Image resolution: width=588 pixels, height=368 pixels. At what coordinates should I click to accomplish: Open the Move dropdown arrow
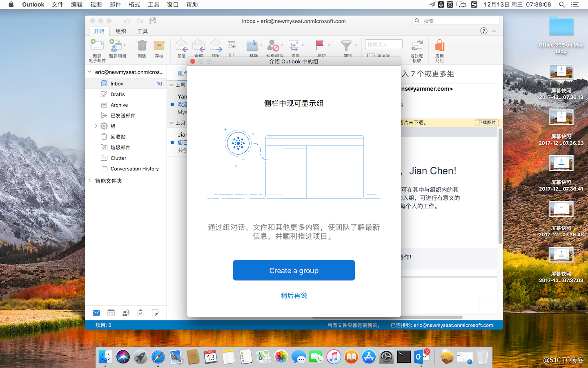261,45
